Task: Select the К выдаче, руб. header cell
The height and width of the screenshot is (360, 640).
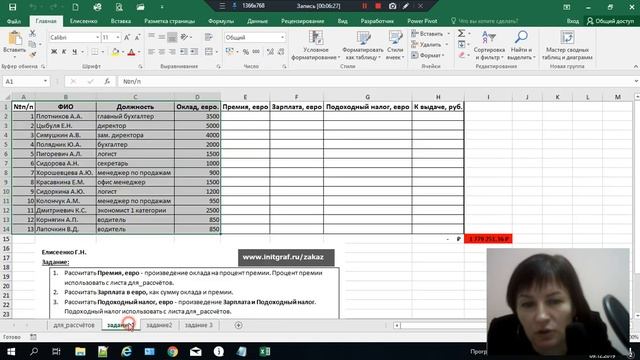Action: [438, 107]
